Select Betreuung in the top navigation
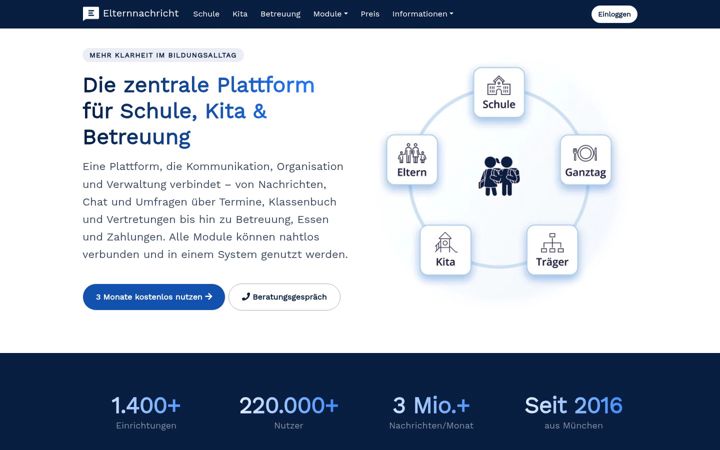The height and width of the screenshot is (450, 720). pos(280,14)
